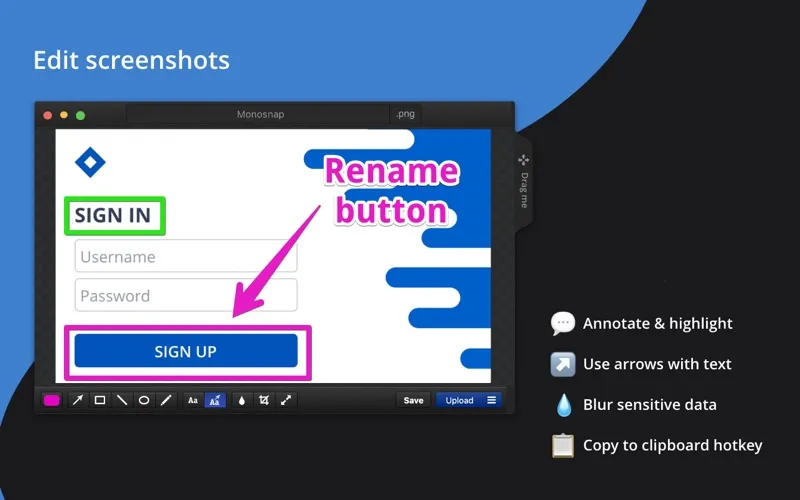This screenshot has height=500, width=800.
Task: Select the crop tool
Action: 264,401
